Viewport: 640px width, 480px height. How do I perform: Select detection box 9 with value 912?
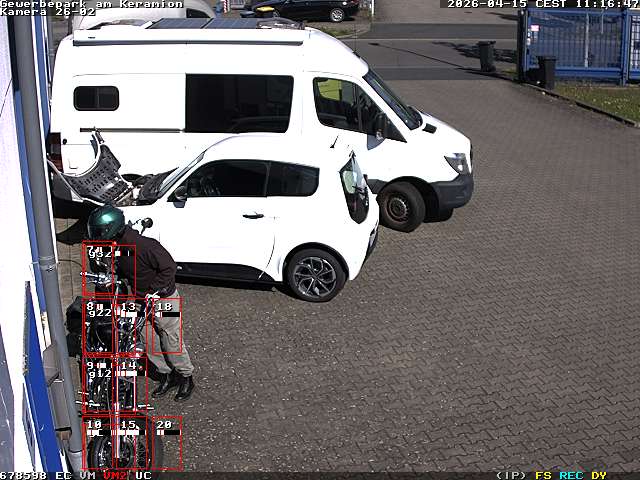97,384
